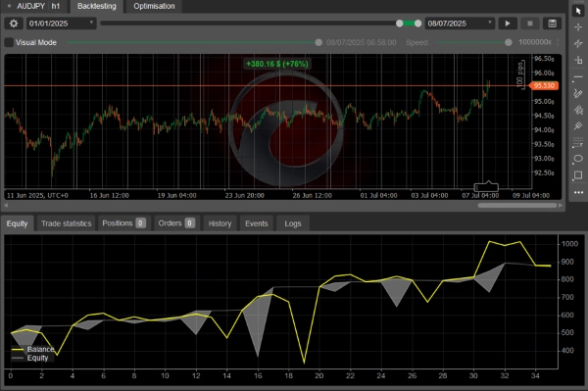Start the backtest with play button

(x=508, y=24)
